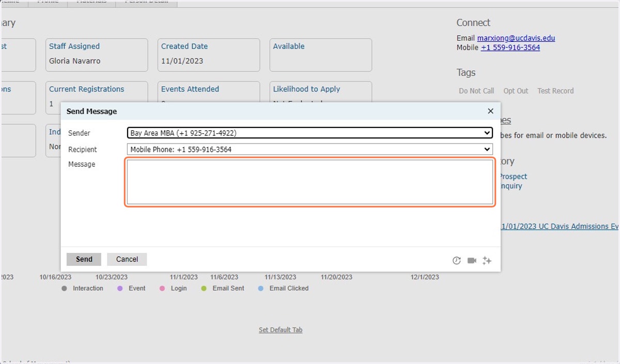Click the Created Date label
Image resolution: width=620 pixels, height=364 pixels.
point(184,46)
